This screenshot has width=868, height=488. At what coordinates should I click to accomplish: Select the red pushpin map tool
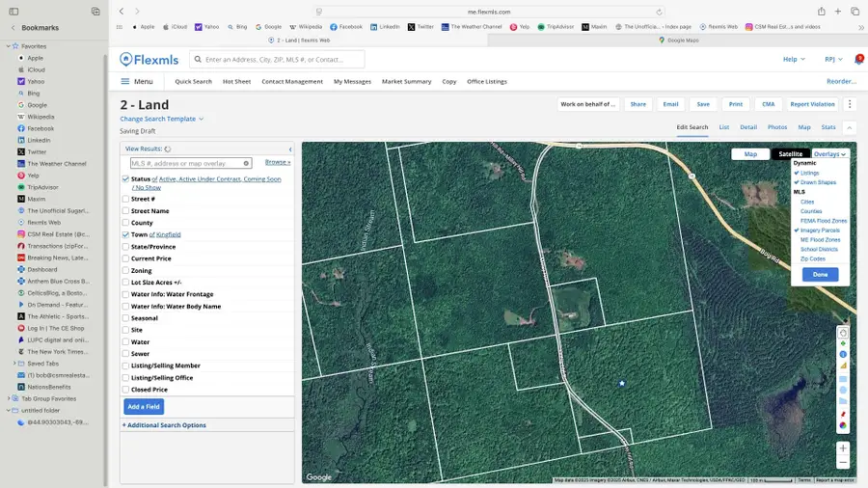[x=843, y=414]
